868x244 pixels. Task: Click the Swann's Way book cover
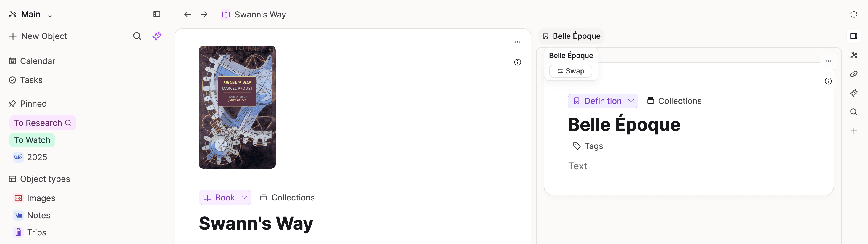[x=237, y=107]
